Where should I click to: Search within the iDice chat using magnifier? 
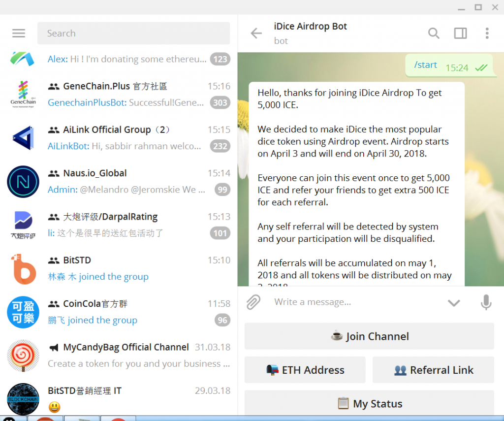pyautogui.click(x=434, y=33)
